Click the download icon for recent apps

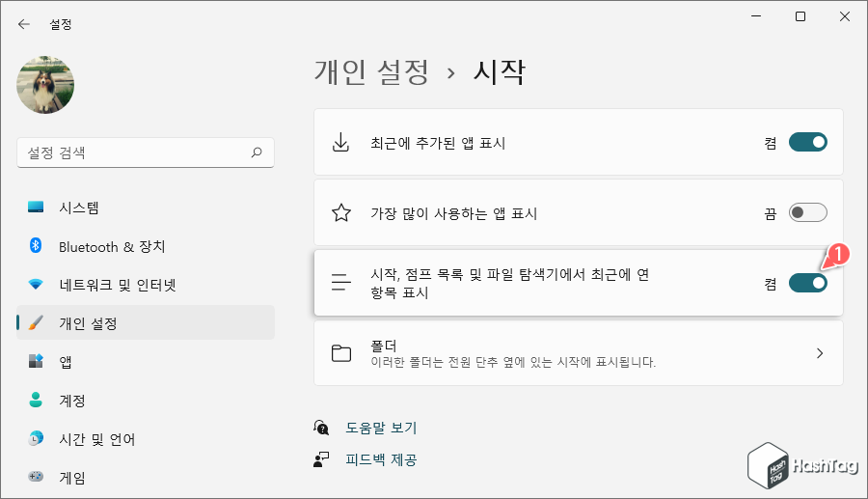[x=340, y=142]
